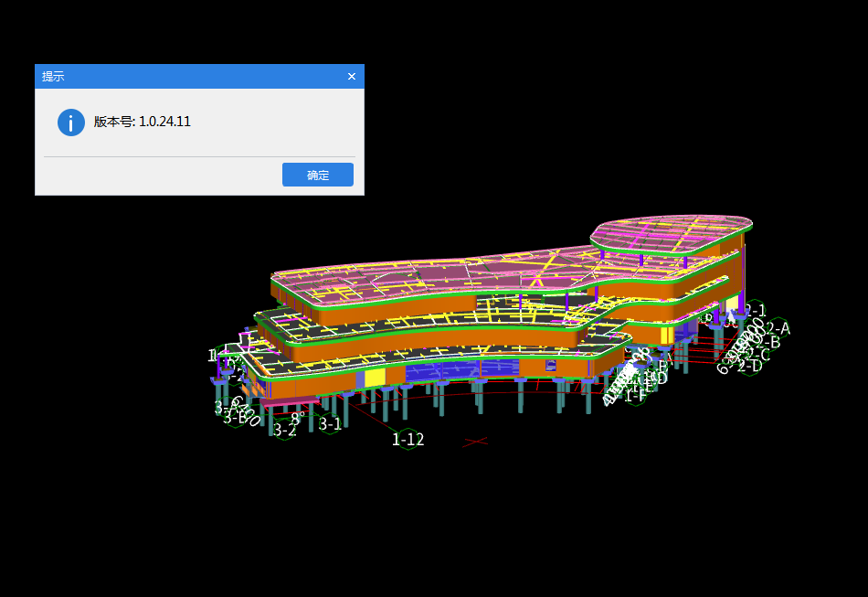
Task: Click the 提示 dialog title text
Action: tap(53, 77)
